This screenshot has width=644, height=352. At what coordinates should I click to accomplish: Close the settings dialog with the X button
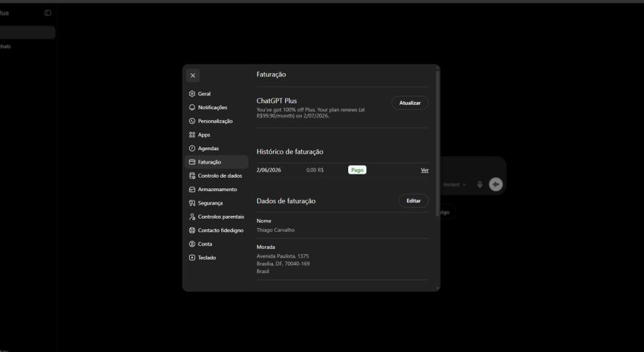(x=193, y=76)
